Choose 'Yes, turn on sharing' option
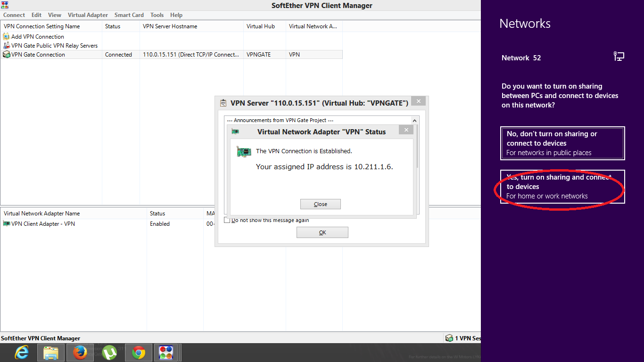The height and width of the screenshot is (362, 644). [x=562, y=187]
